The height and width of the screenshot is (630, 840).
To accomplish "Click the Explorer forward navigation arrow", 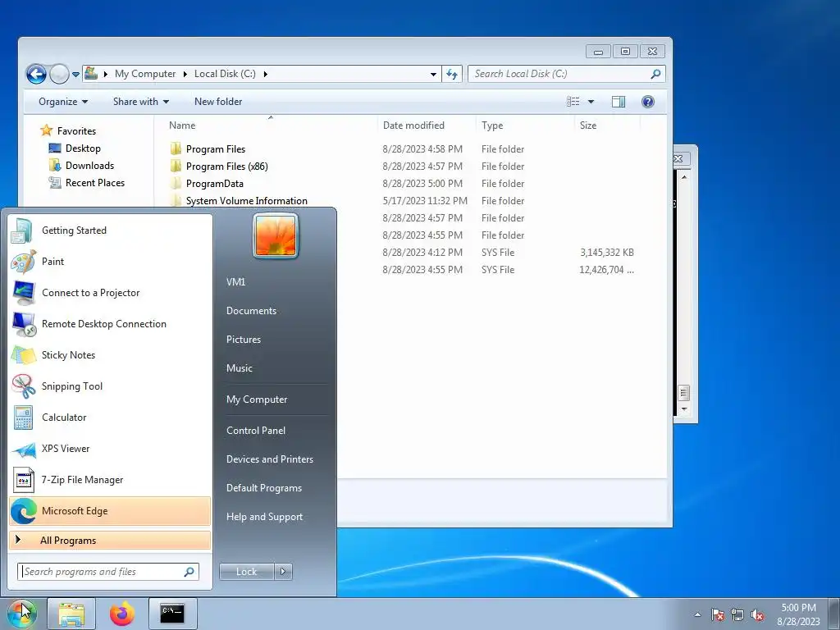I will [x=59, y=74].
